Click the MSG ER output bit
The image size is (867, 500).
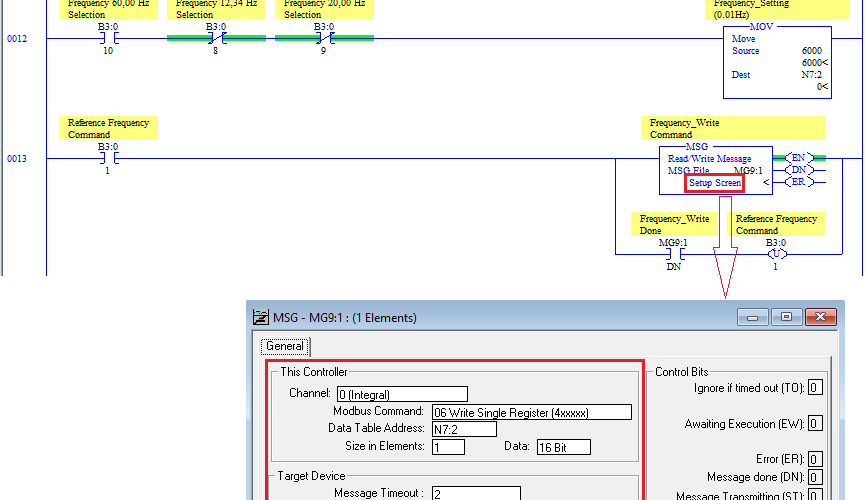pos(799,182)
